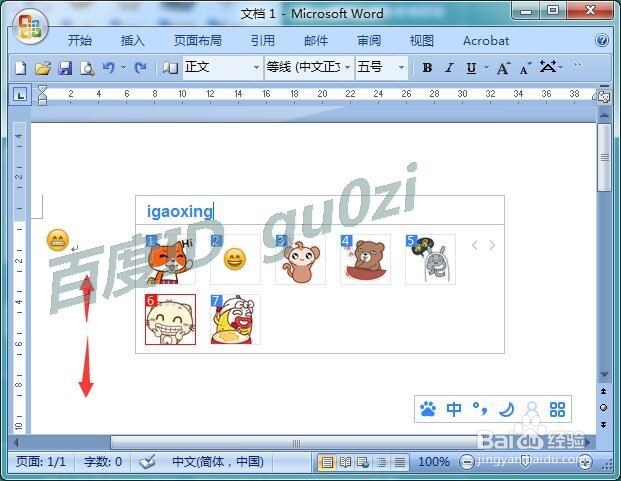Select candidate 4 brown bear sticker

tap(365, 259)
